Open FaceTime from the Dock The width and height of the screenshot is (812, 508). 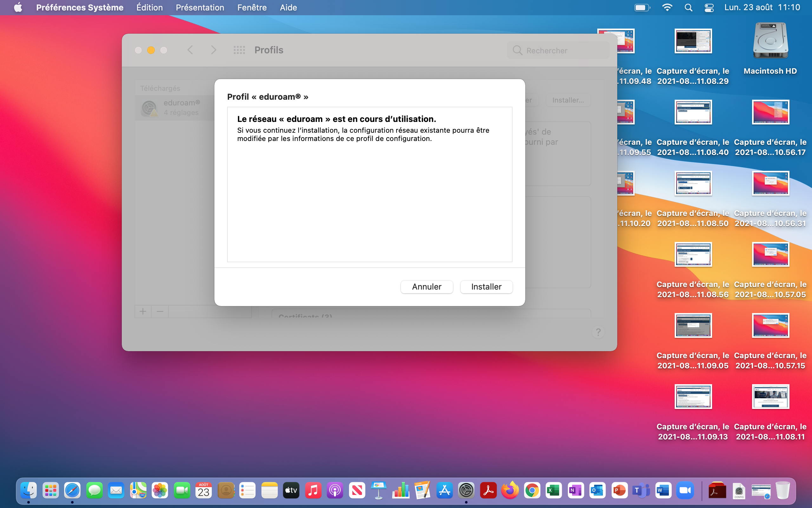[182, 491]
